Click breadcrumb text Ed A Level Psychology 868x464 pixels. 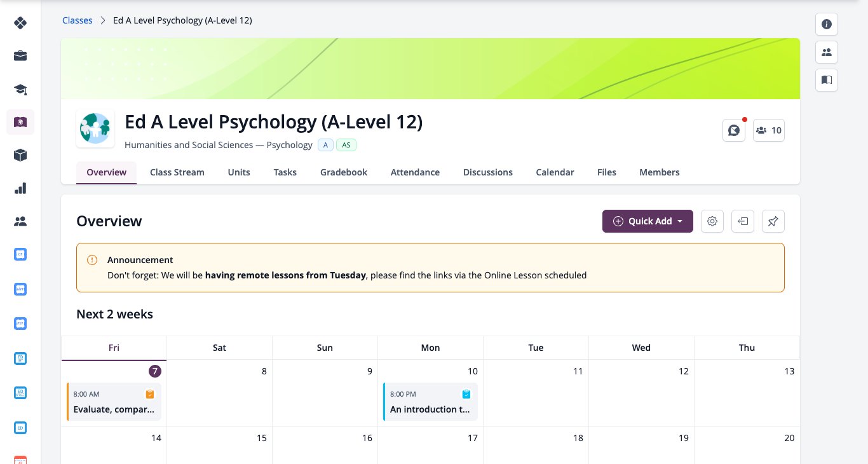[182, 20]
